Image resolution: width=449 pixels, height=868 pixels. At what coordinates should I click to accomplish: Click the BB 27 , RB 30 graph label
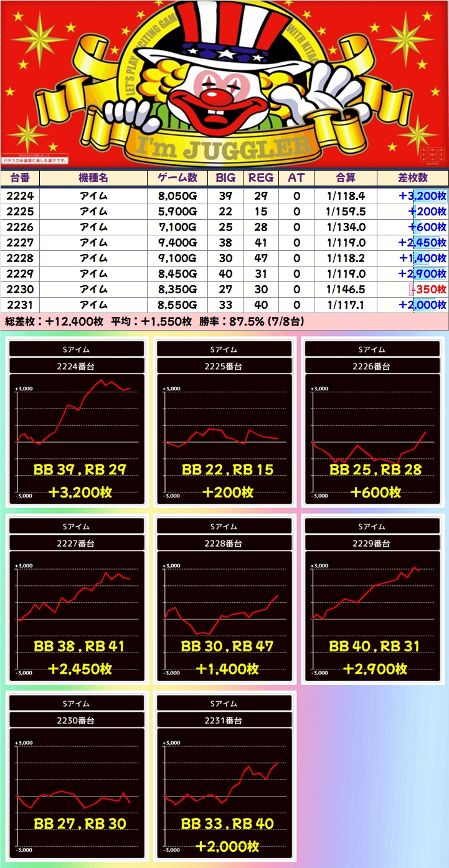coord(80,824)
